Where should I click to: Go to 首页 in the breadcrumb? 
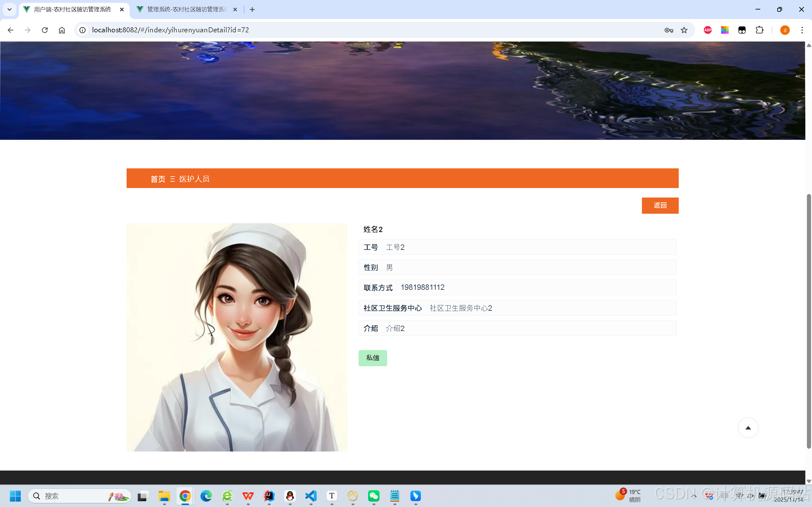158,179
